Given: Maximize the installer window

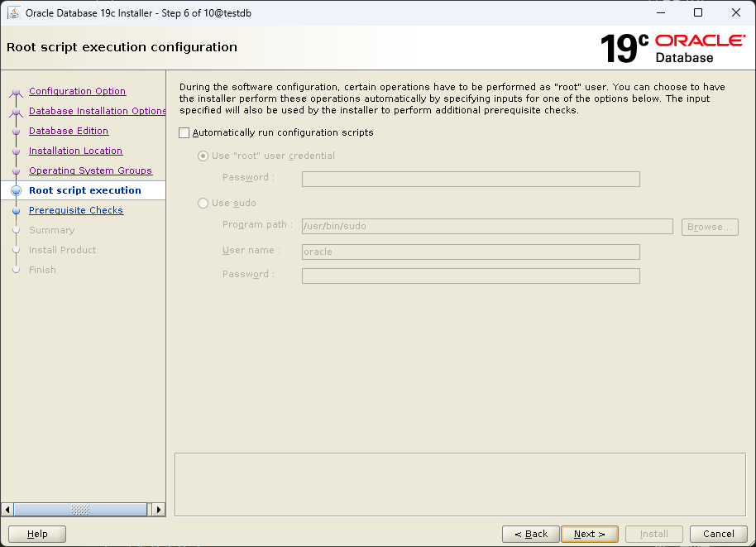Looking at the screenshot, I should [x=697, y=13].
